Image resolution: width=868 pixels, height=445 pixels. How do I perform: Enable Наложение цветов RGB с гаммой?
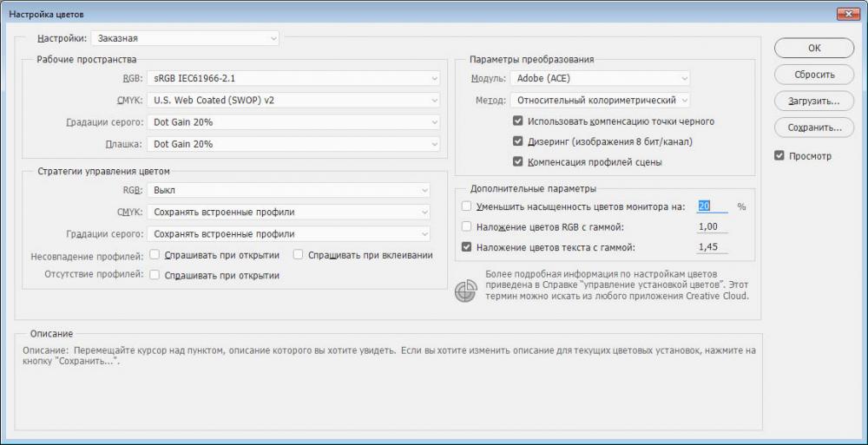[x=466, y=226]
